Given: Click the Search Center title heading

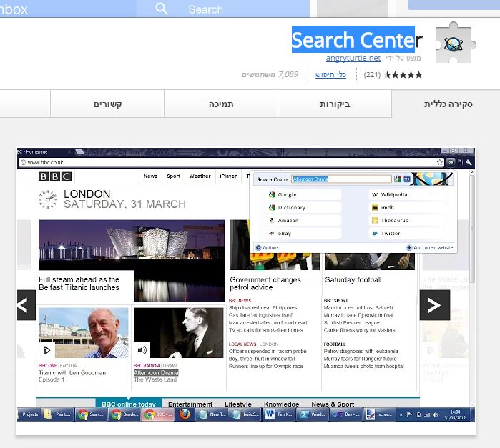Looking at the screenshot, I should [x=357, y=40].
